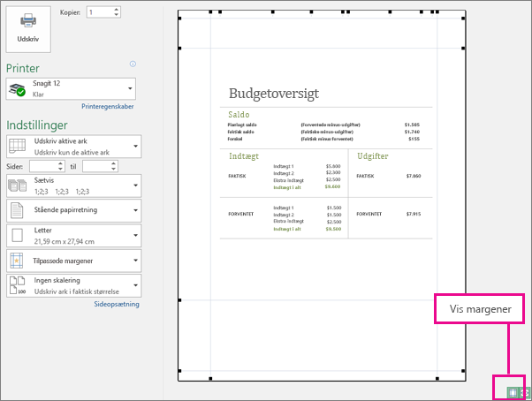Toggle the Vis margener button
The image size is (532, 401).
(x=513, y=392)
